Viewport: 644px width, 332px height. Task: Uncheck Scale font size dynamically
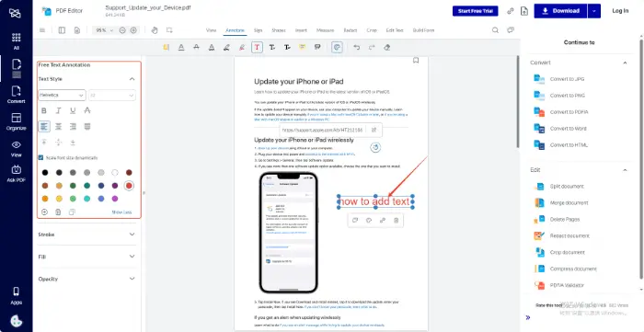click(x=40, y=157)
